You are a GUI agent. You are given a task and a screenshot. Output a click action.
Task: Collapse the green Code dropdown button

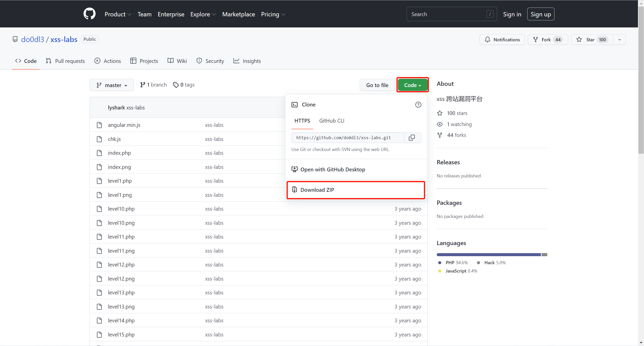[412, 85]
